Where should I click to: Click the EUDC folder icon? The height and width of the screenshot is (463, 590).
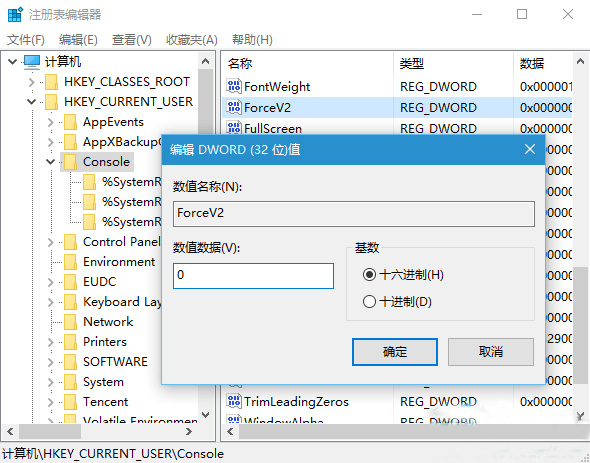(70, 282)
